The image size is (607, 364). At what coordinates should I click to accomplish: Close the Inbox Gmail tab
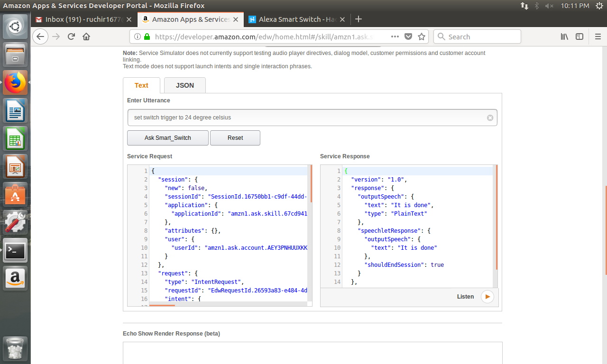129,19
